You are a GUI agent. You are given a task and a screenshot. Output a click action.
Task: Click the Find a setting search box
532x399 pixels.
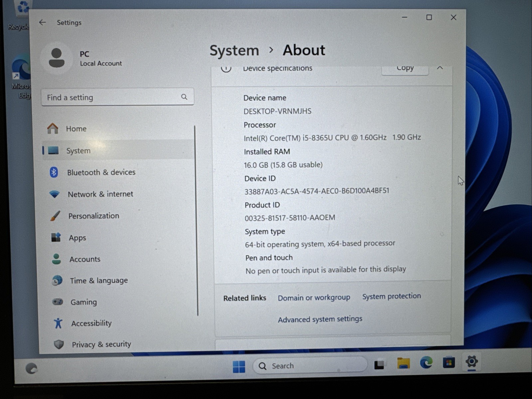(x=117, y=97)
